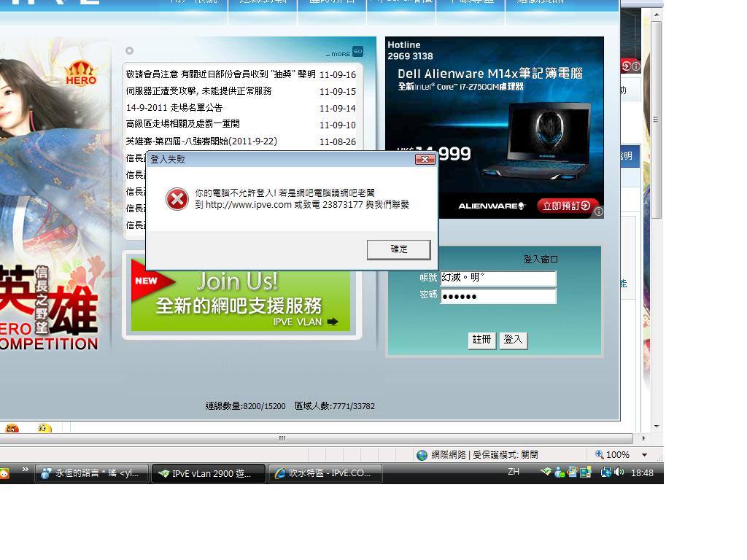Screen dimensions: 747x560
Task: Click the second yellow smiley emoticon above the horizontal scrollbar
Action: [44, 428]
